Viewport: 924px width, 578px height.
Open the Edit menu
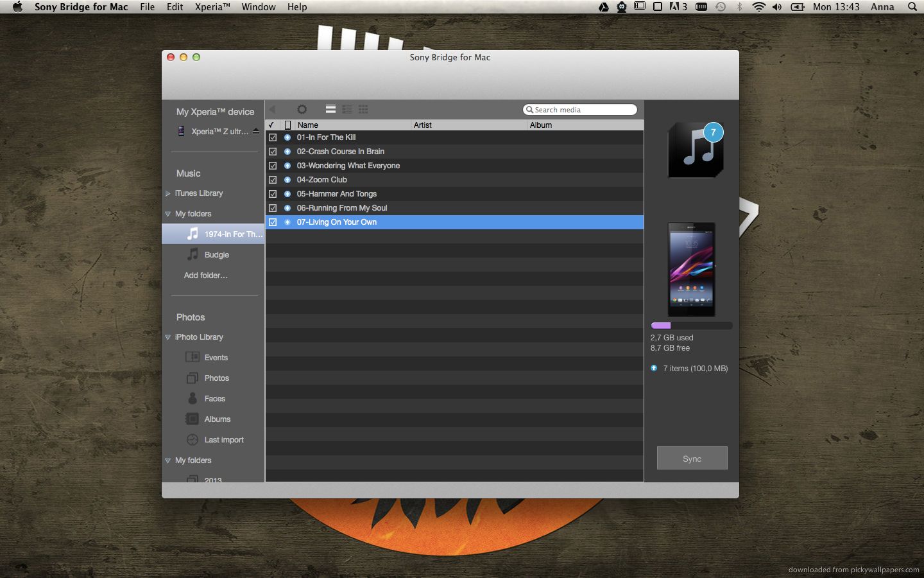(175, 7)
